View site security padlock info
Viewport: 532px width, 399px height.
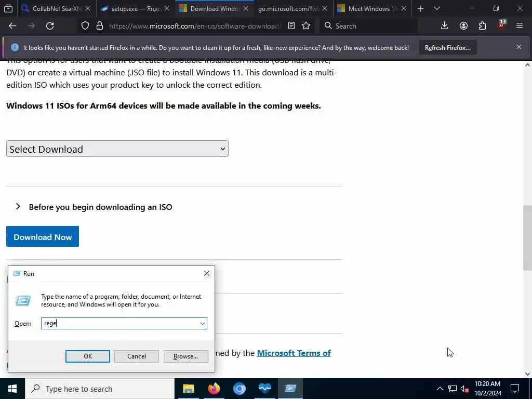click(99, 26)
